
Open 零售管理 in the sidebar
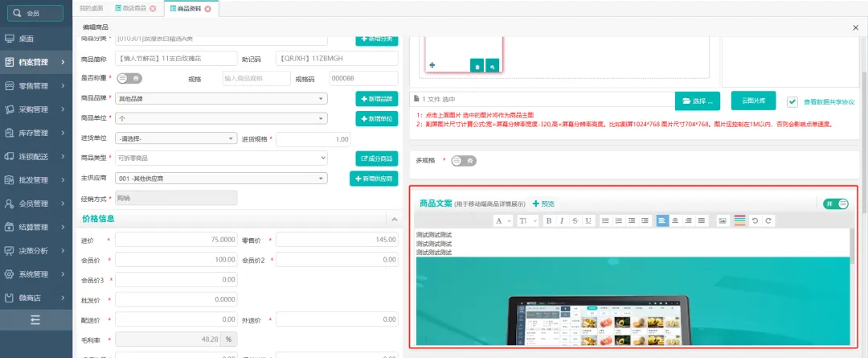coord(36,85)
